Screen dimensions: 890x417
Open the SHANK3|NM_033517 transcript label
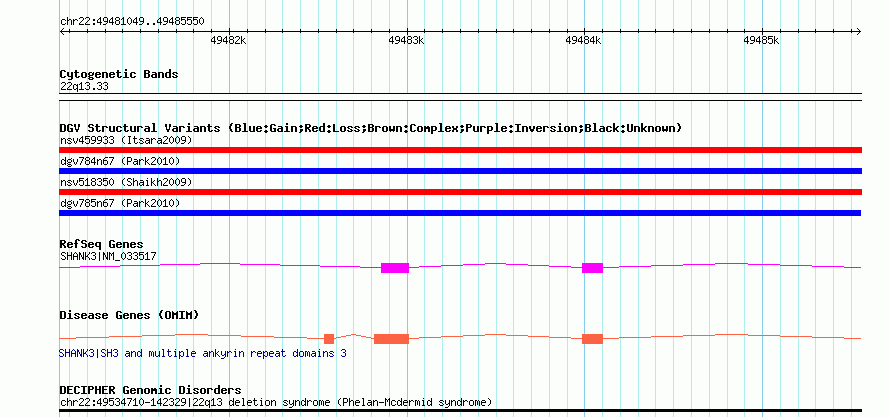click(x=108, y=256)
